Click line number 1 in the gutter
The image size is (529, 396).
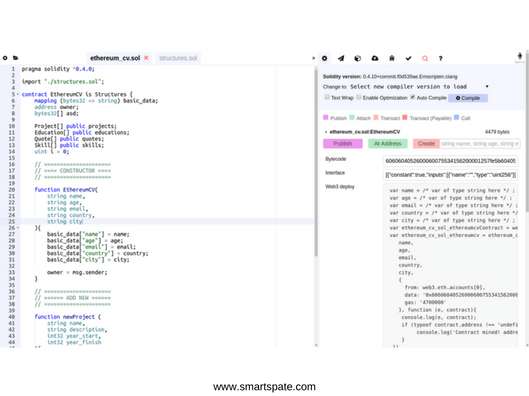[13, 69]
